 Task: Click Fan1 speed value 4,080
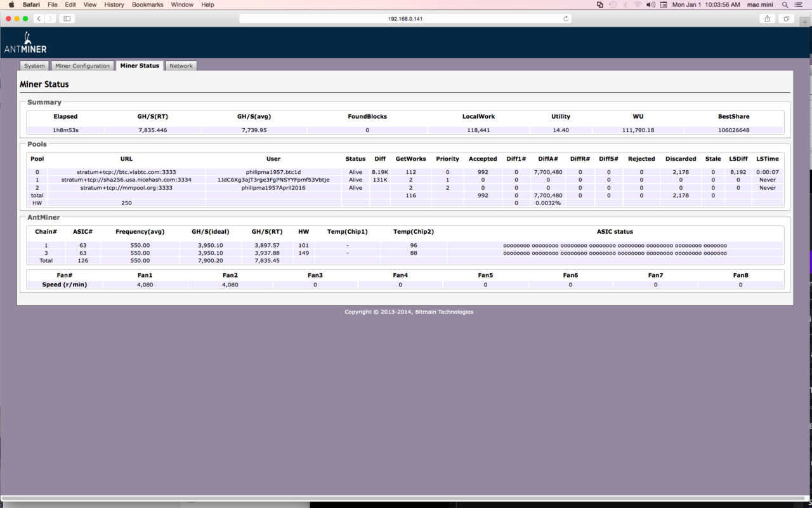145,284
